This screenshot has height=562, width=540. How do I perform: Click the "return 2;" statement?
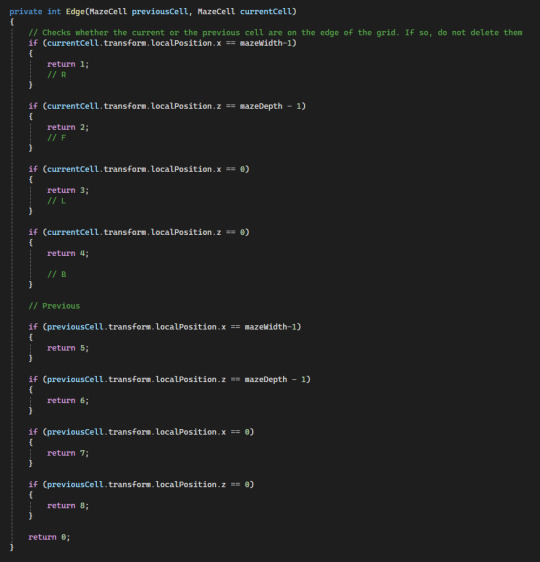(68, 127)
